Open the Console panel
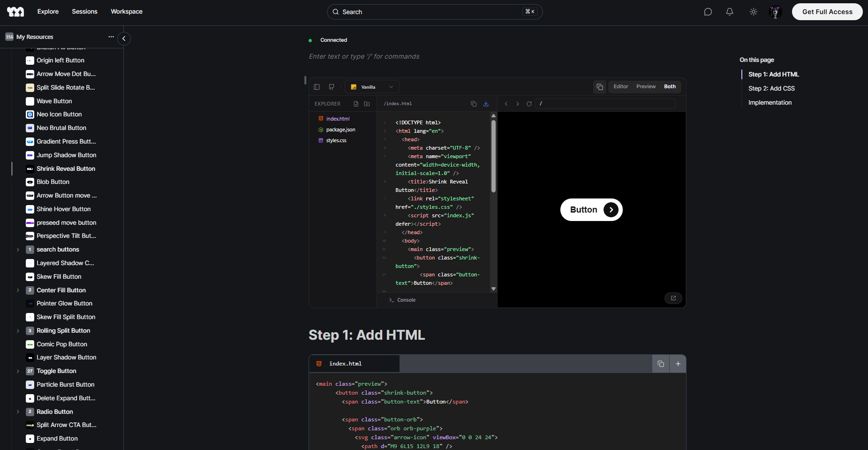 click(x=402, y=300)
